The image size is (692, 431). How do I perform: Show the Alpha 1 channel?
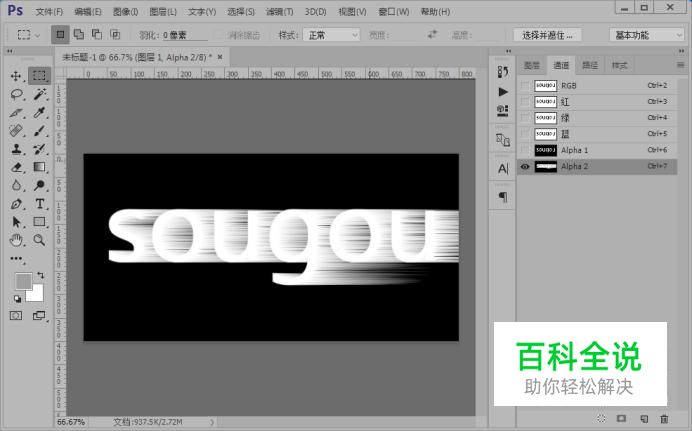525,150
